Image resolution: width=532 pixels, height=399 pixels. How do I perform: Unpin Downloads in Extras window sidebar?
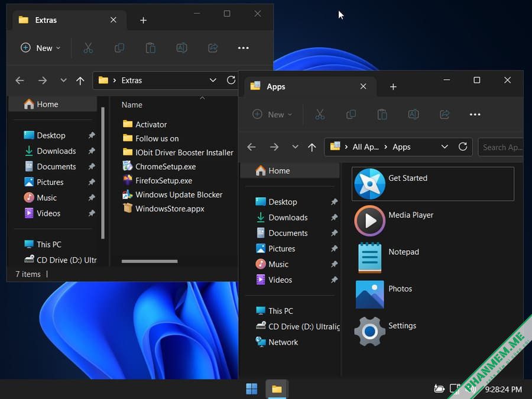[x=92, y=151]
